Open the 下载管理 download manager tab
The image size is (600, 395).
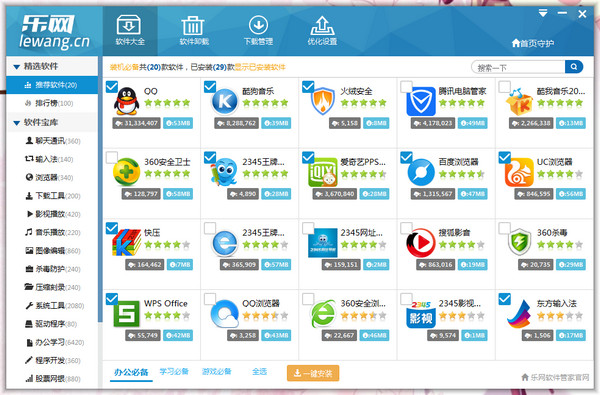click(x=258, y=31)
